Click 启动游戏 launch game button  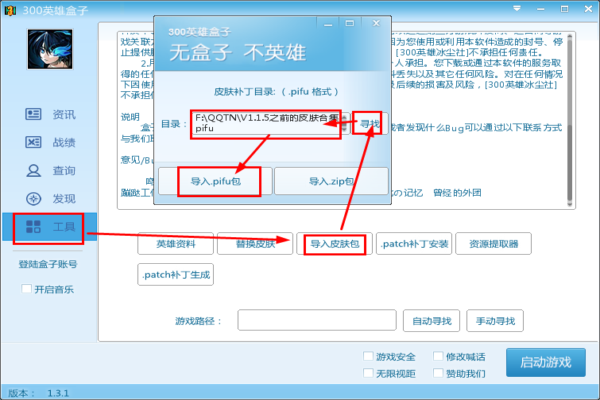pyautogui.click(x=546, y=362)
